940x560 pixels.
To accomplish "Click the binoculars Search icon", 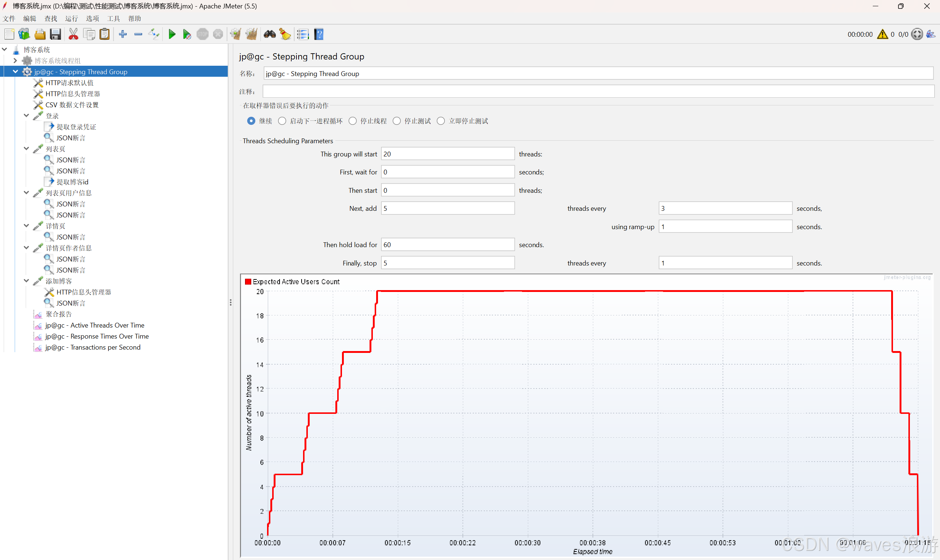I will (x=269, y=35).
